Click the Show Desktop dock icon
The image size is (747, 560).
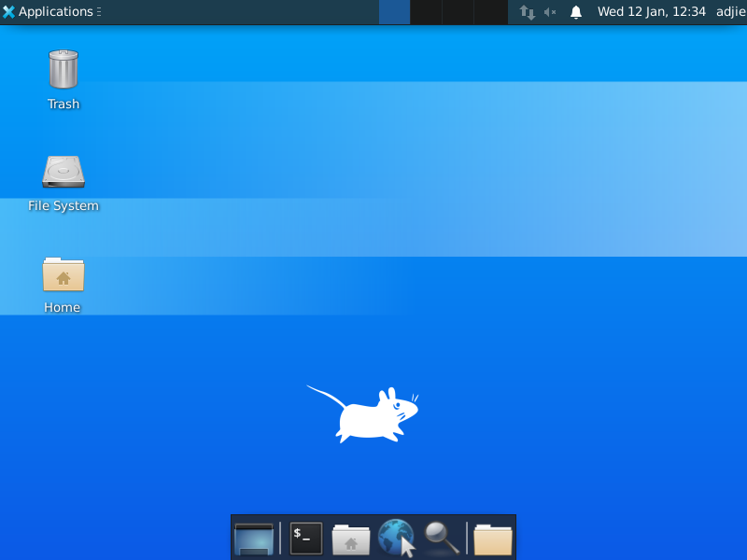(254, 539)
